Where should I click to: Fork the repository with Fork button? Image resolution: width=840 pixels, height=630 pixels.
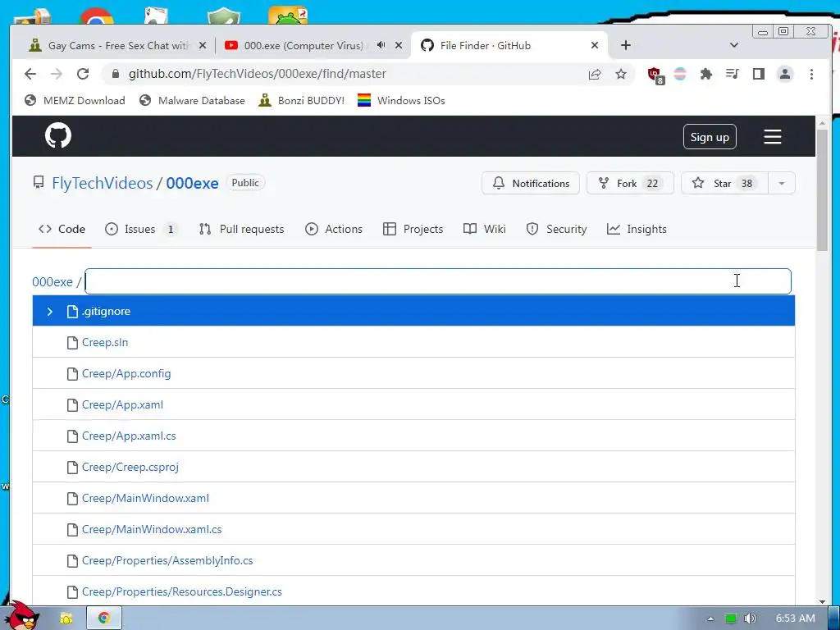pos(630,183)
